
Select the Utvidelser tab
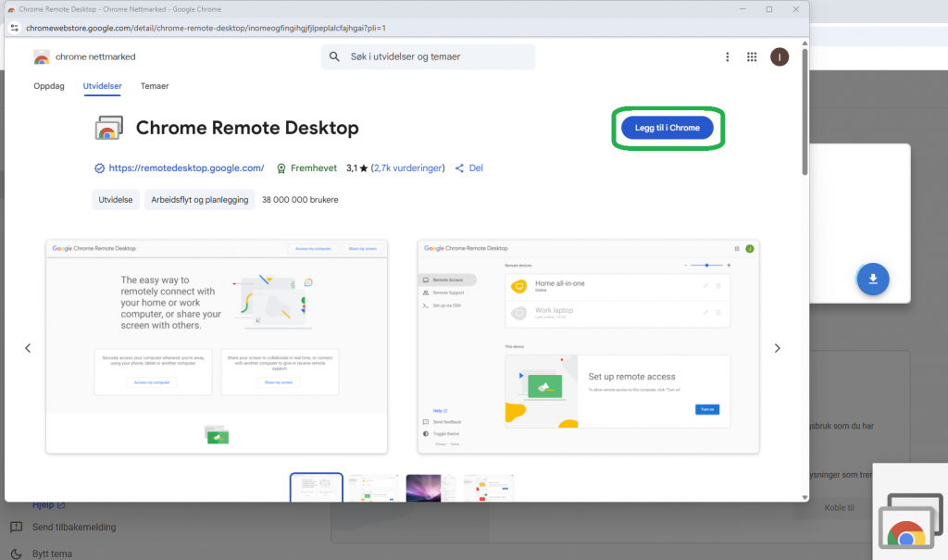pos(102,86)
